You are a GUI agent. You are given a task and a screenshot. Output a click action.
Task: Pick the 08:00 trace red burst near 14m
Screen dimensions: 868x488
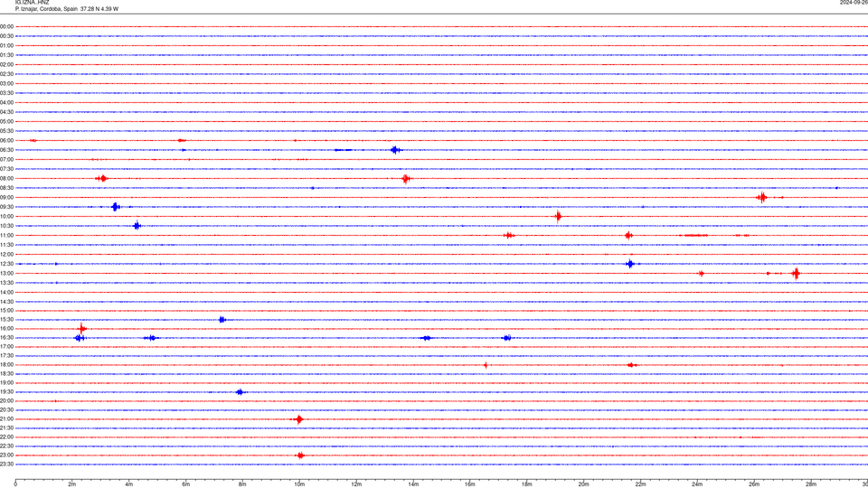click(x=406, y=179)
